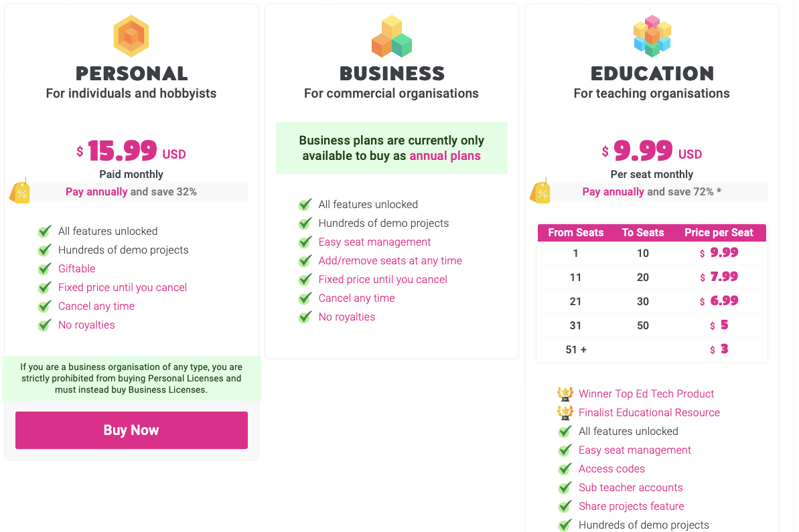
Task: Click the Price per Seat column header
Action: pyautogui.click(x=719, y=233)
